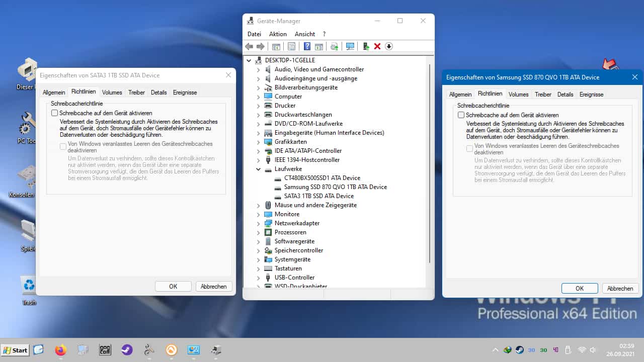
Task: Switch to Treiber tab in SATA3 1TB dialog
Action: click(x=136, y=93)
